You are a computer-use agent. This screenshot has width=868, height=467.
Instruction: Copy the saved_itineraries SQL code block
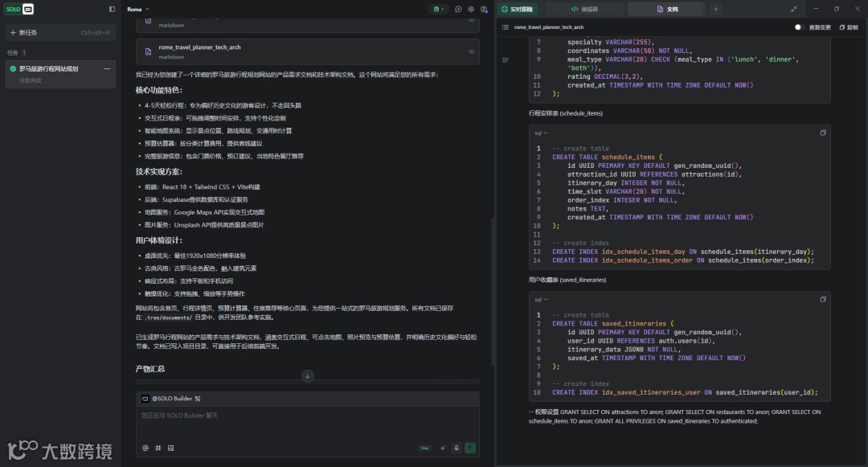[x=823, y=299]
